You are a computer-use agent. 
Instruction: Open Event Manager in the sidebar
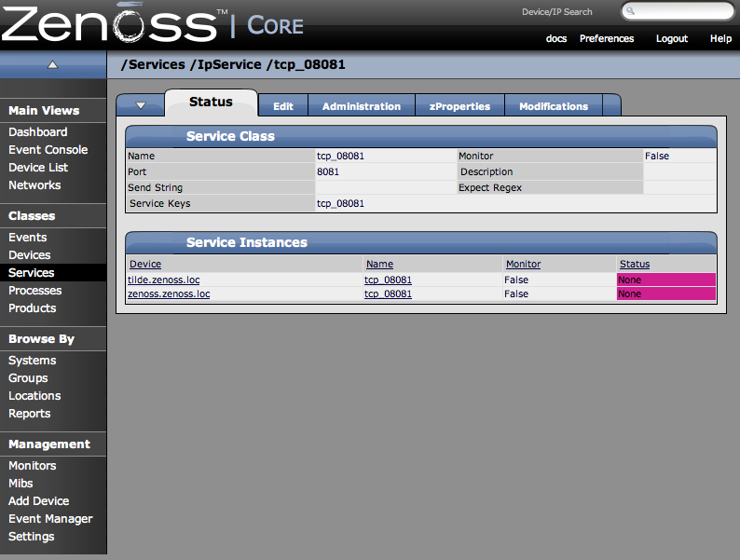tap(50, 518)
